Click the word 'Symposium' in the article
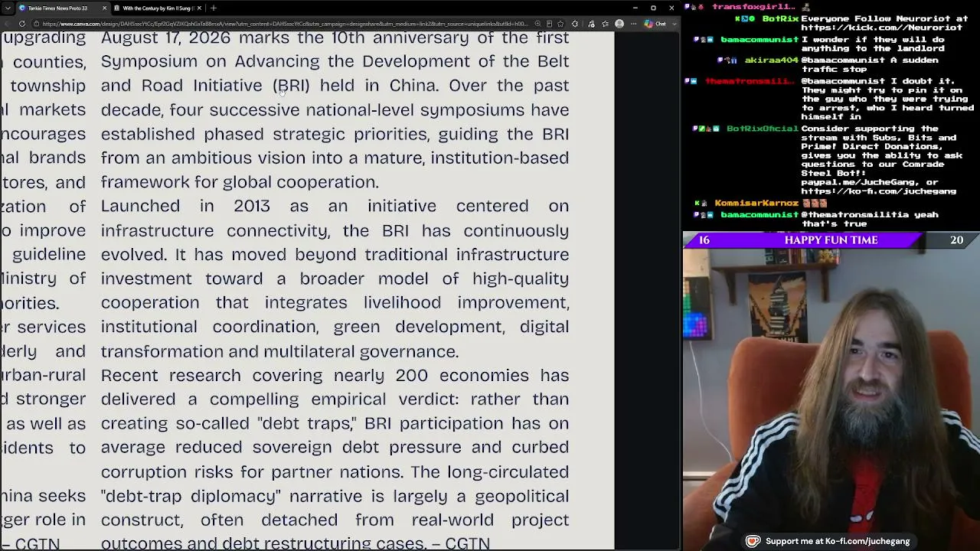The image size is (980, 551). point(149,61)
